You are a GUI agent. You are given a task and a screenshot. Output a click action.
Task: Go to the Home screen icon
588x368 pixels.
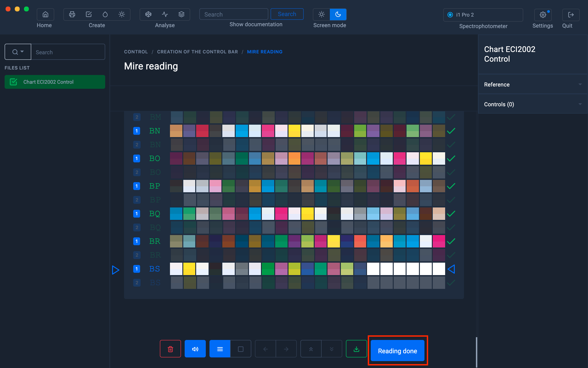tap(45, 14)
